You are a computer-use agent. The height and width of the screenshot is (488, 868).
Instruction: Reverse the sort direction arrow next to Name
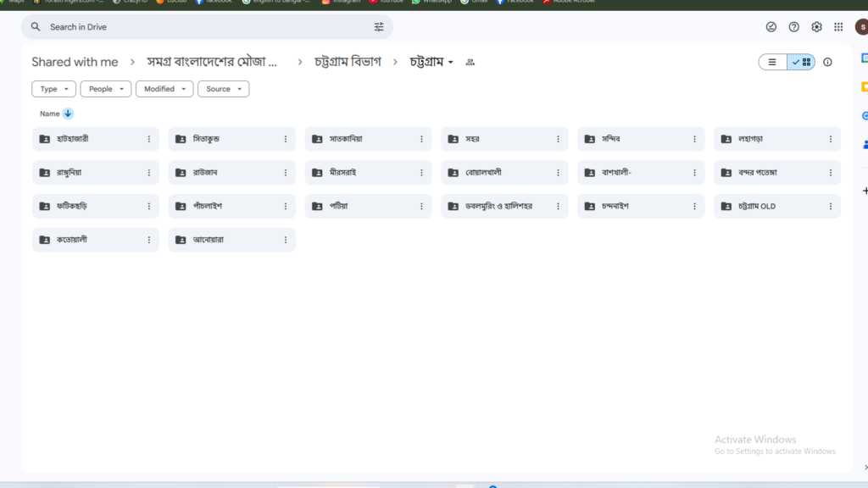(x=68, y=114)
